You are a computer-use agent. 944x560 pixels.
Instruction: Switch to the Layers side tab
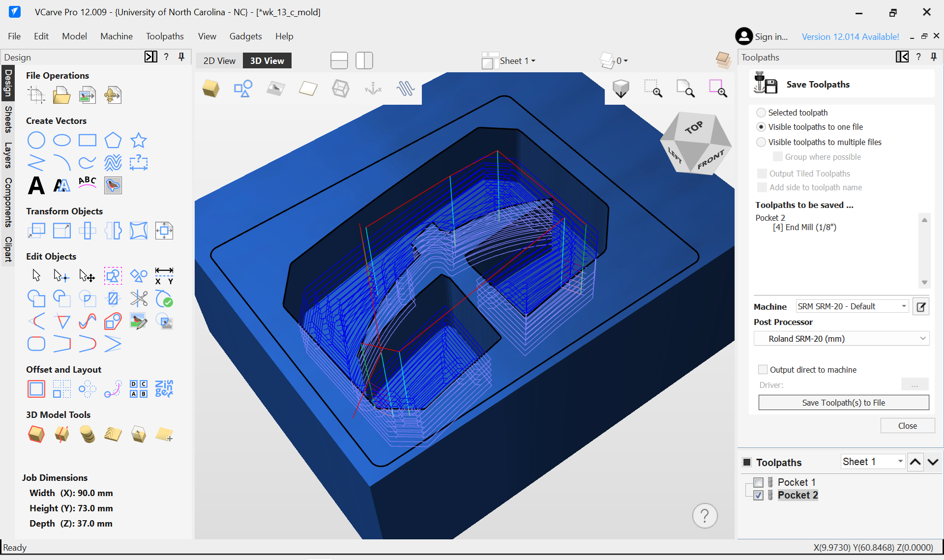[8, 155]
